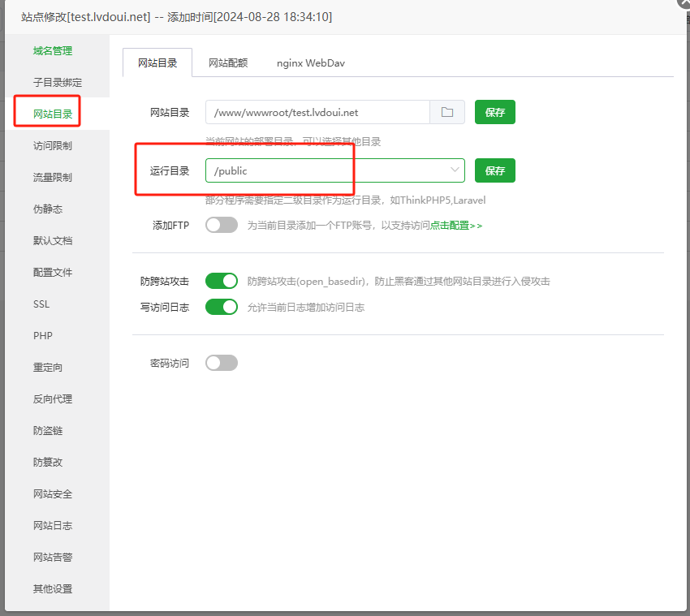The height and width of the screenshot is (616, 690).
Task: Expand the 运行目录 dropdown list
Action: point(454,170)
